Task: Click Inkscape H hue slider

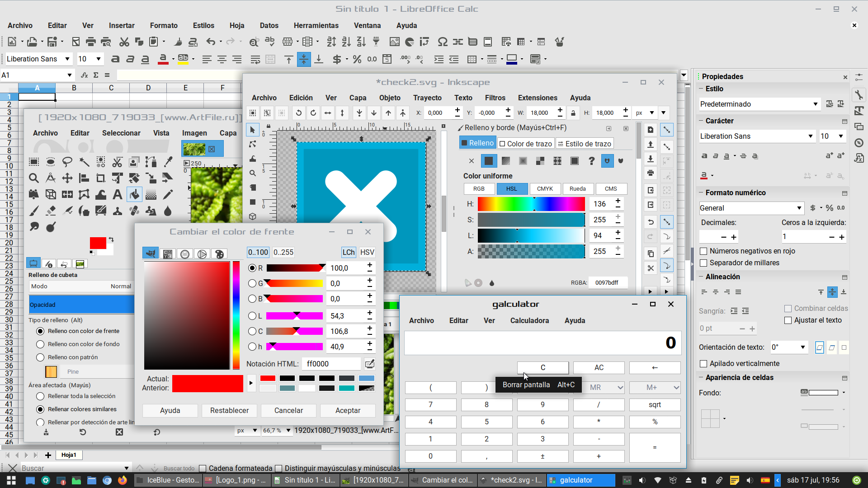Action: [x=531, y=204]
